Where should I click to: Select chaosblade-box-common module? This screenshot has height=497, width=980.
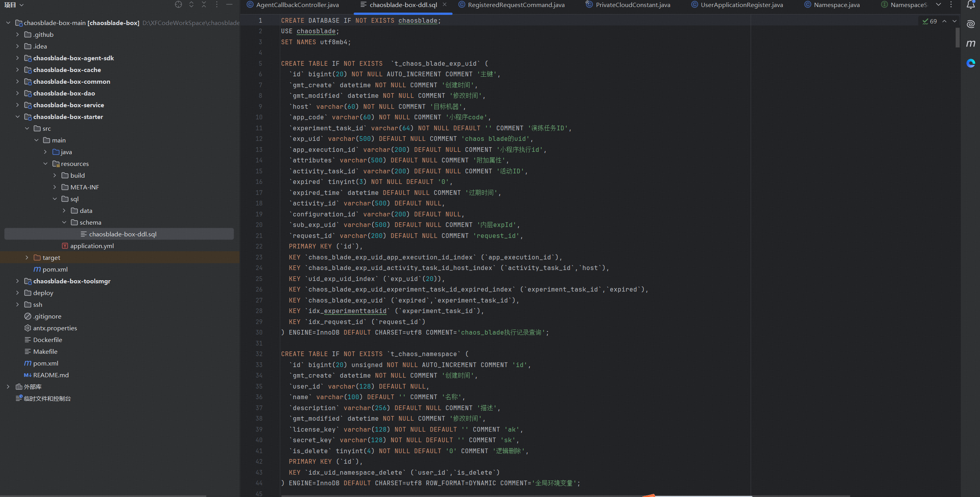point(68,81)
